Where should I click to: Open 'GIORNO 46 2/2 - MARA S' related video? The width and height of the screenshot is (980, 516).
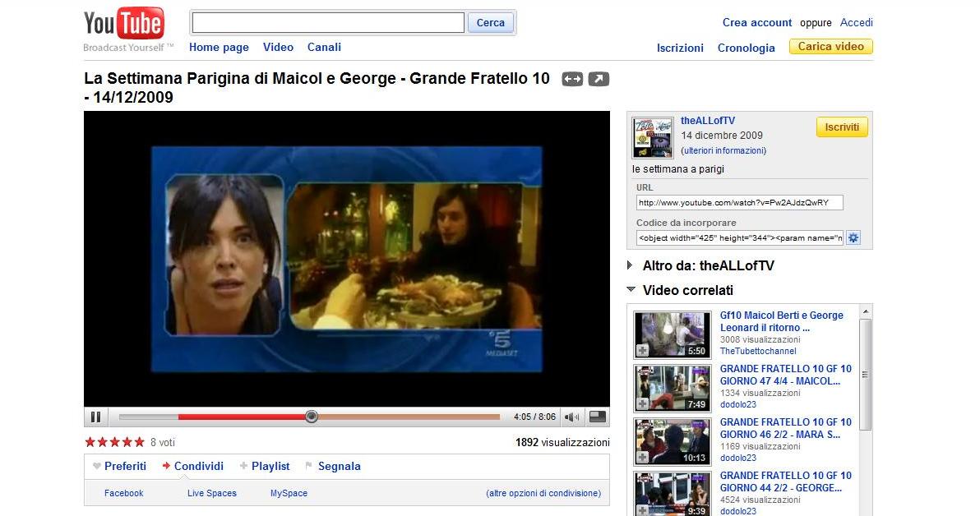point(786,428)
